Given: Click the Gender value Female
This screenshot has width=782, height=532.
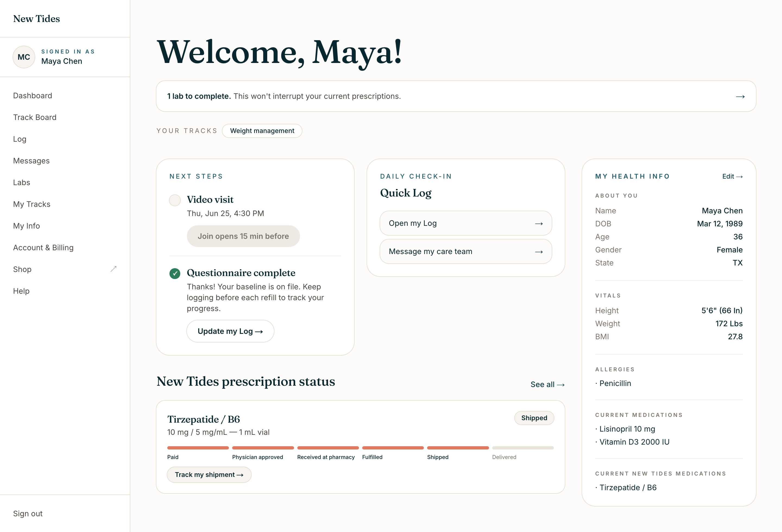Looking at the screenshot, I should (x=730, y=250).
